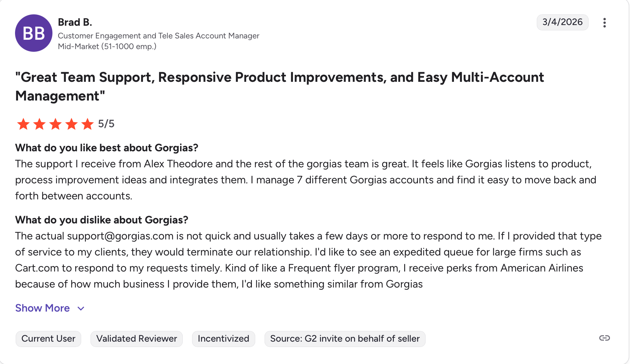Open the Brad B. reviewer name

75,22
